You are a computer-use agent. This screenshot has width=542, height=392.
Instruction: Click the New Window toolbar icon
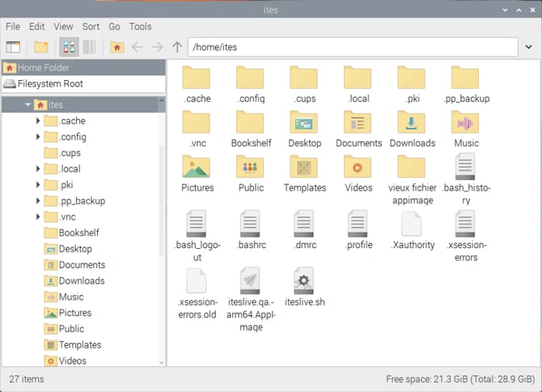pyautogui.click(x=13, y=47)
